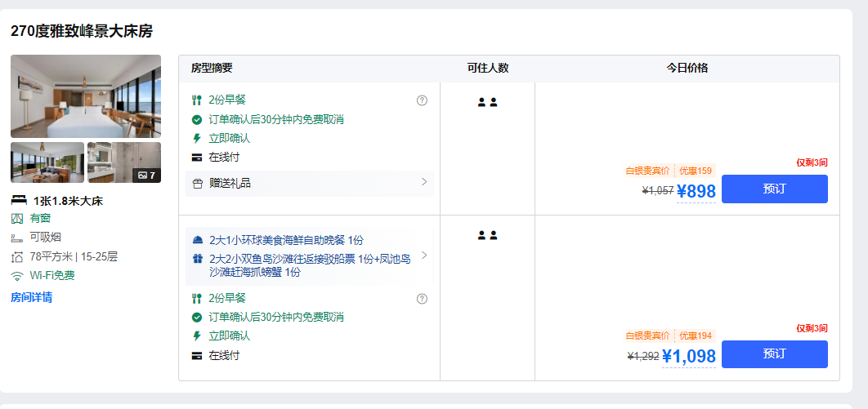
Task: Click 优惠159 discount tag
Action: click(696, 171)
